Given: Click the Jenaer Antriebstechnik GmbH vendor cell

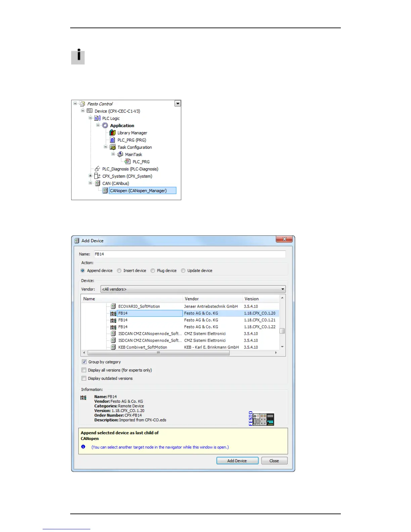Looking at the screenshot, I should 211,306.
